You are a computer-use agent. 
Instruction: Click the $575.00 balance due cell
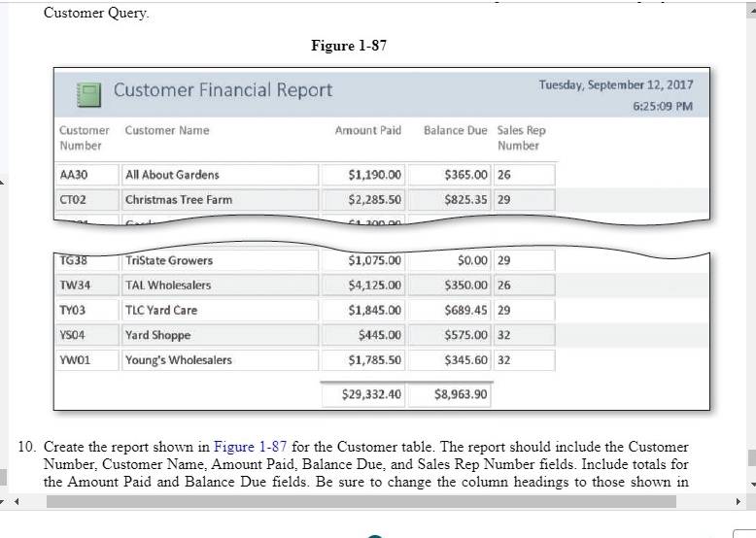pos(449,335)
